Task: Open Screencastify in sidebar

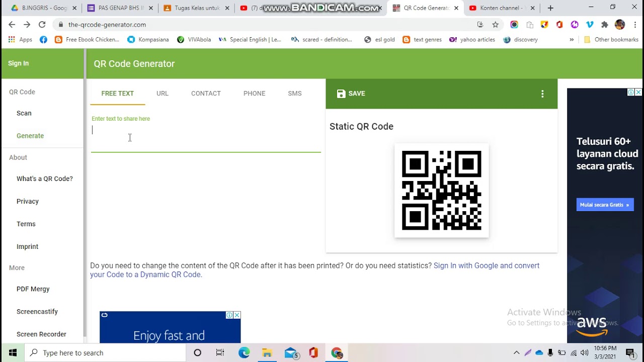Action: (37, 312)
